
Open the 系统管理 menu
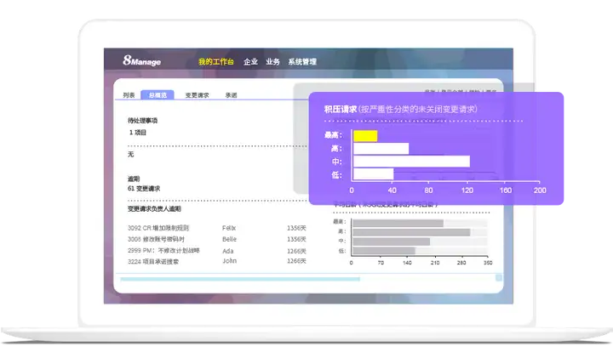coord(302,62)
